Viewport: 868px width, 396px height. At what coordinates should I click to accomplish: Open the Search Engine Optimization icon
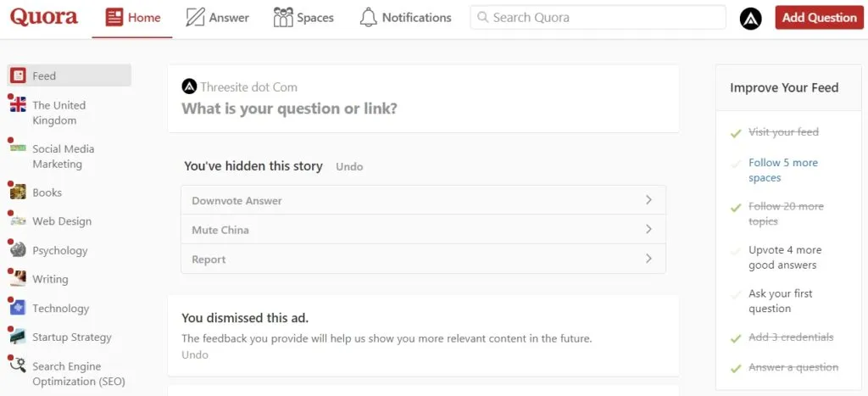[18, 366]
